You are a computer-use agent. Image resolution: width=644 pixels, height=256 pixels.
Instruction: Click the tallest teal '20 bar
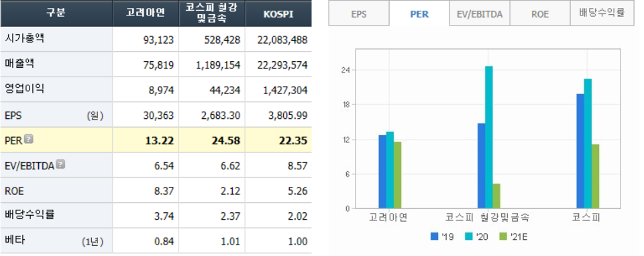click(488, 137)
